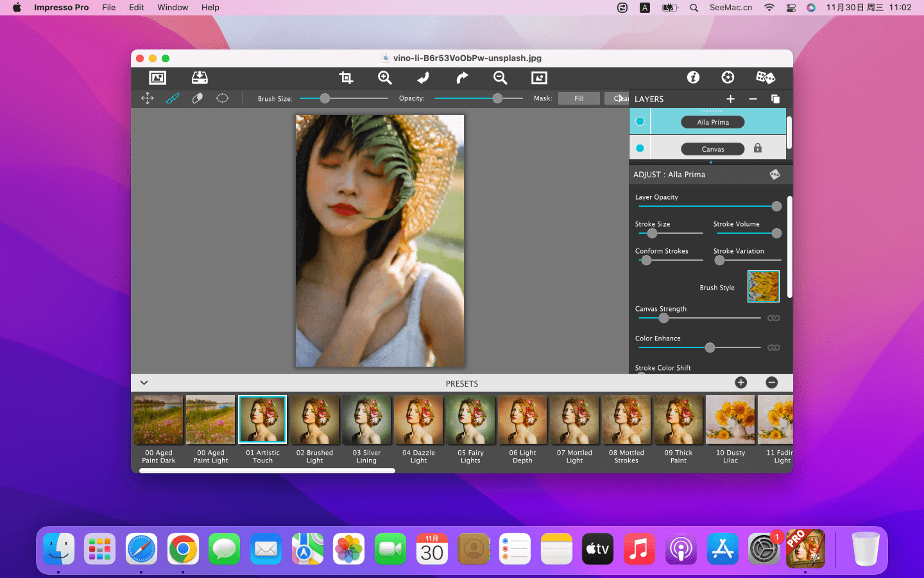
Task: Click the Redo arrow icon
Action: click(x=462, y=78)
